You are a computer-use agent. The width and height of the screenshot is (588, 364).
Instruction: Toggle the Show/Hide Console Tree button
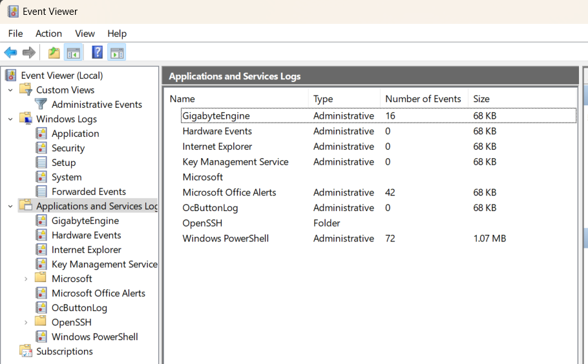coord(74,53)
